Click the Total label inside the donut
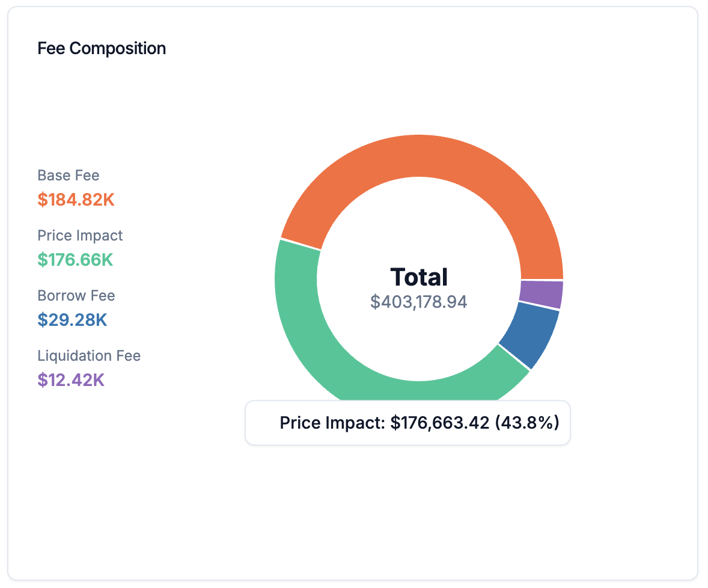This screenshot has width=708, height=588. click(x=419, y=277)
